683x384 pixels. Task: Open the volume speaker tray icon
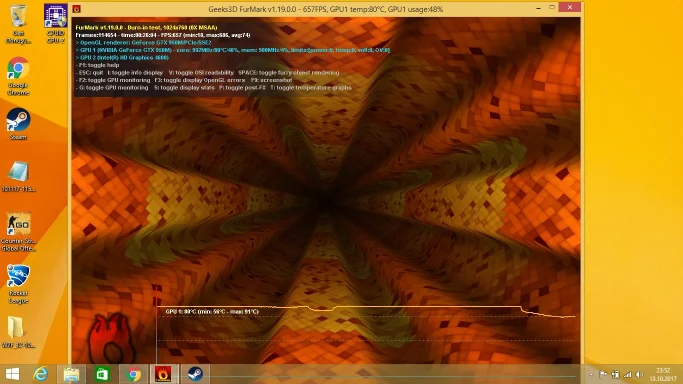tap(639, 374)
